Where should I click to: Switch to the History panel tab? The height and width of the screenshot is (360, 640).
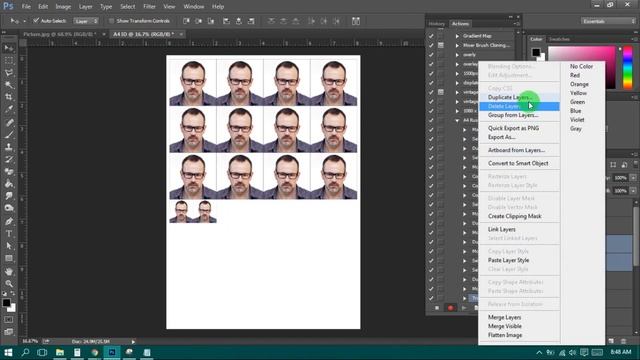click(436, 24)
